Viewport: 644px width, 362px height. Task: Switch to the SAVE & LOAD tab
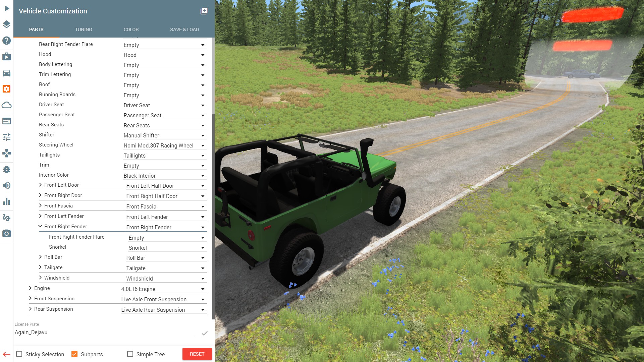pyautogui.click(x=184, y=29)
